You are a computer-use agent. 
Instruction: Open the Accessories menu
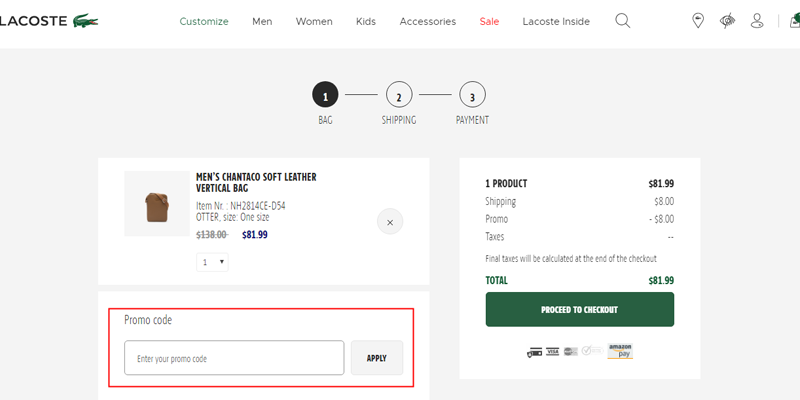(428, 21)
